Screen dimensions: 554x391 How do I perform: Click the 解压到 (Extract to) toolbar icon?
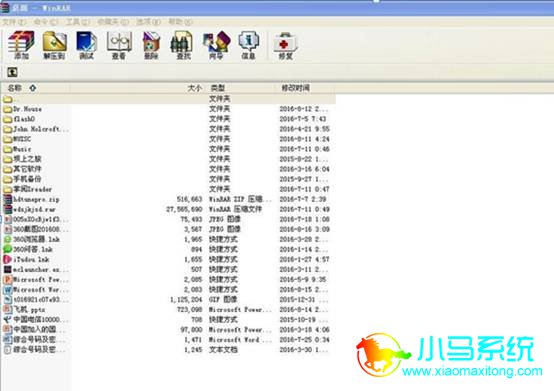point(54,45)
